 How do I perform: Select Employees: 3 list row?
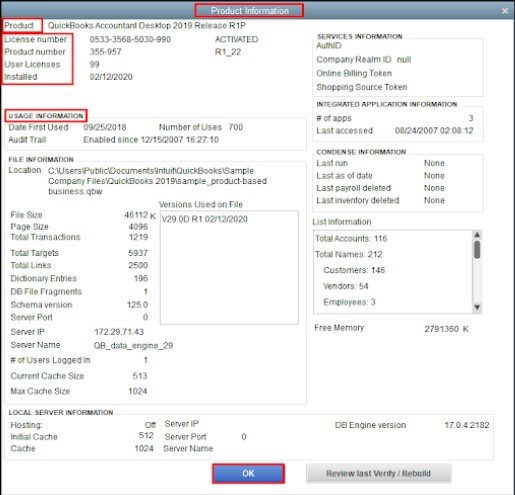[x=349, y=302]
